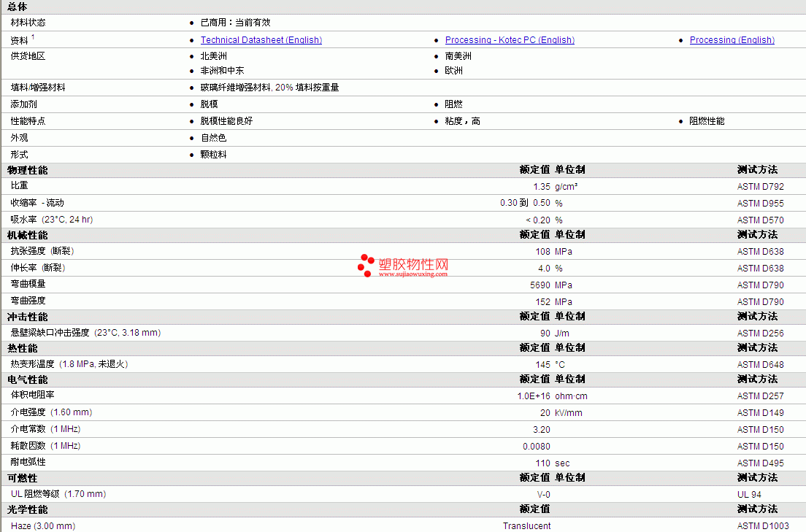The image size is (806, 532).
Task: Click 欧洲 region entry
Action: click(454, 70)
